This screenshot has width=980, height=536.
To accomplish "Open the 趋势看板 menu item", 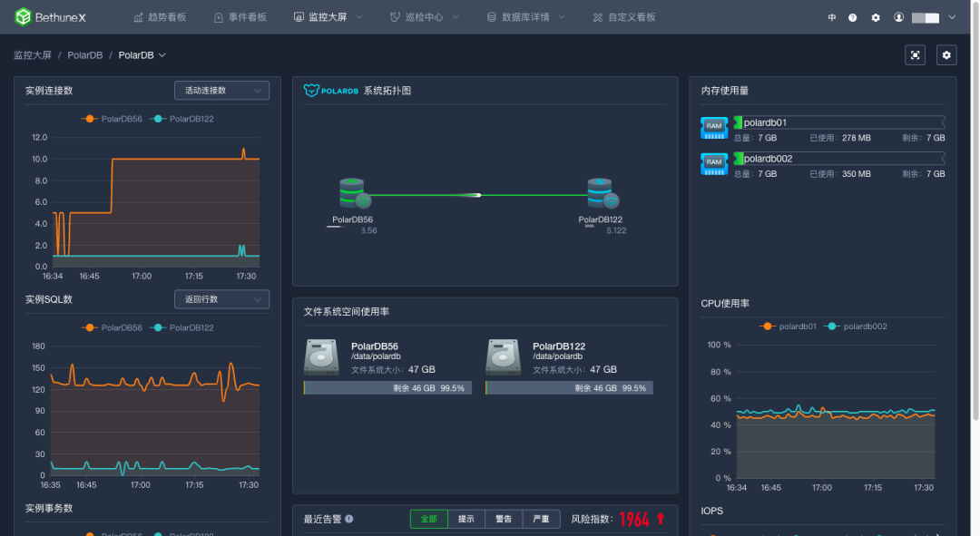I will pos(162,17).
